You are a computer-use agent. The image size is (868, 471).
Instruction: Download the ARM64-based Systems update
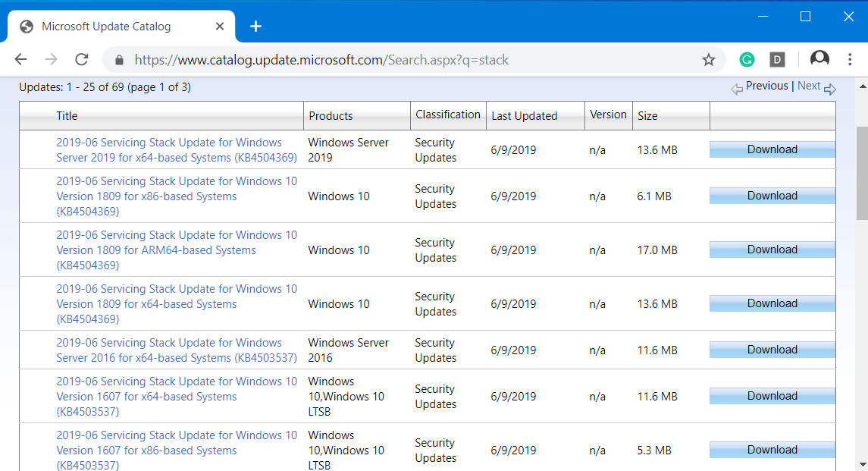[x=772, y=250]
